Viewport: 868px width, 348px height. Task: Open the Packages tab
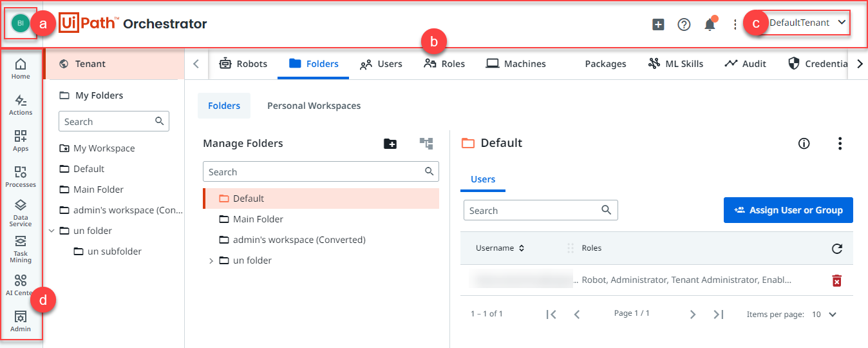[x=605, y=64]
